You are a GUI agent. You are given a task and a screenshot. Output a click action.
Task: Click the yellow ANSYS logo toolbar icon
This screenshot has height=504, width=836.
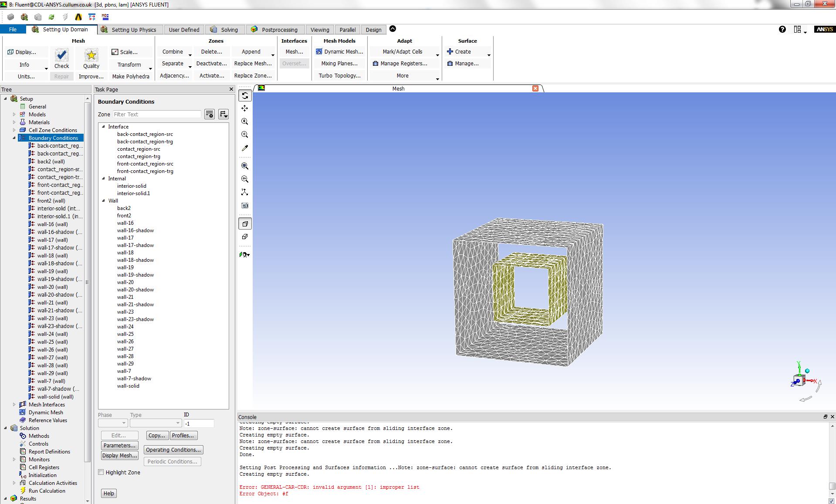point(78,17)
